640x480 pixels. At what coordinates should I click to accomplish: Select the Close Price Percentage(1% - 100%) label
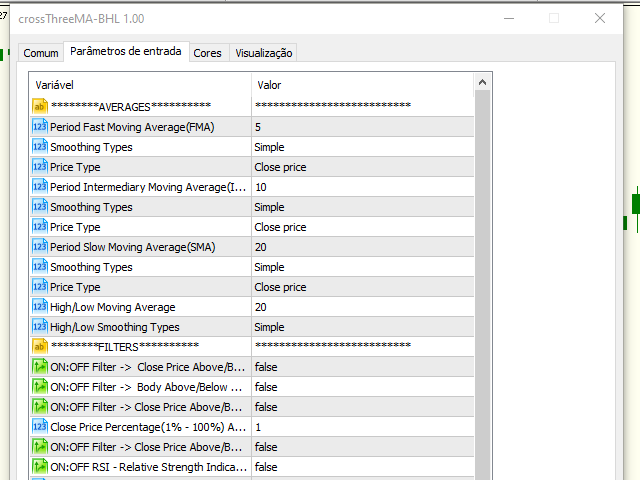(x=148, y=427)
